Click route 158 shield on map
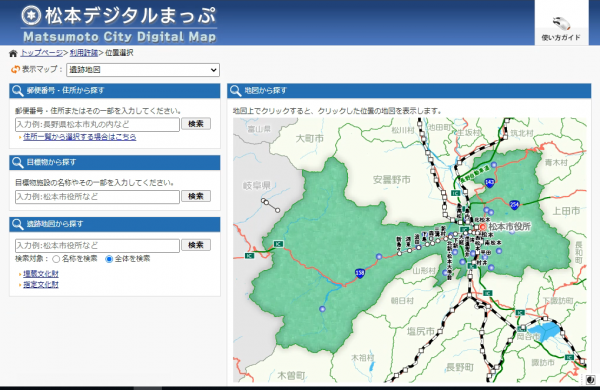Viewport: 600px width, 390px height. tap(360, 273)
